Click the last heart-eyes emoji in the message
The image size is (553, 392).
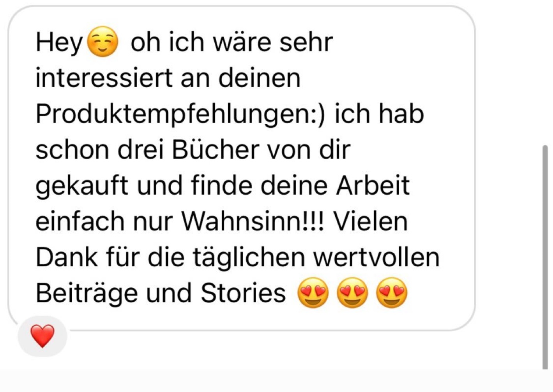392,293
